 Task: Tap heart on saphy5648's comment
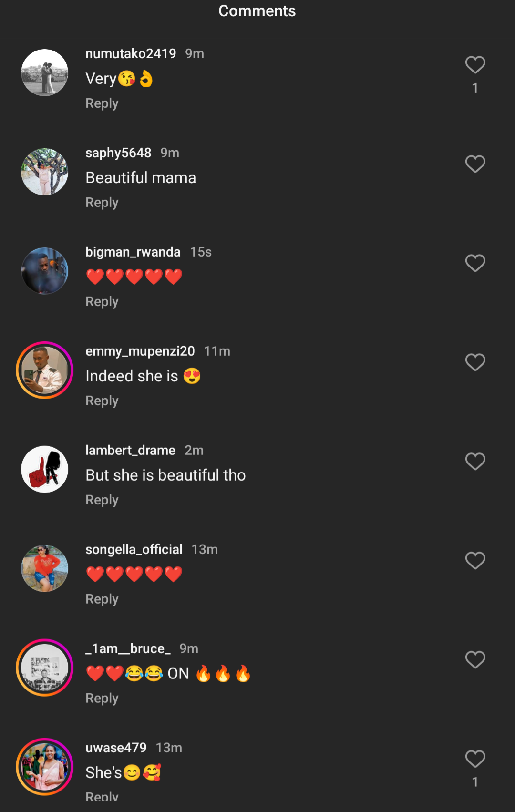point(475,164)
